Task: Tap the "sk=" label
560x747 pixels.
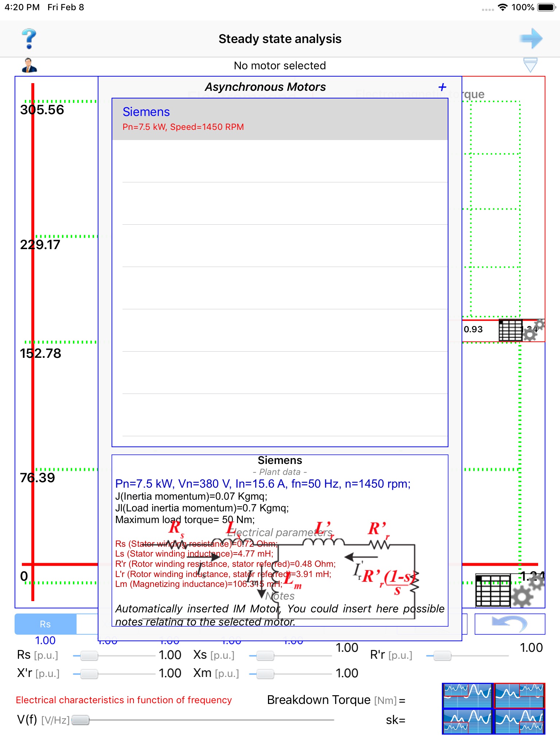Action: 396,720
